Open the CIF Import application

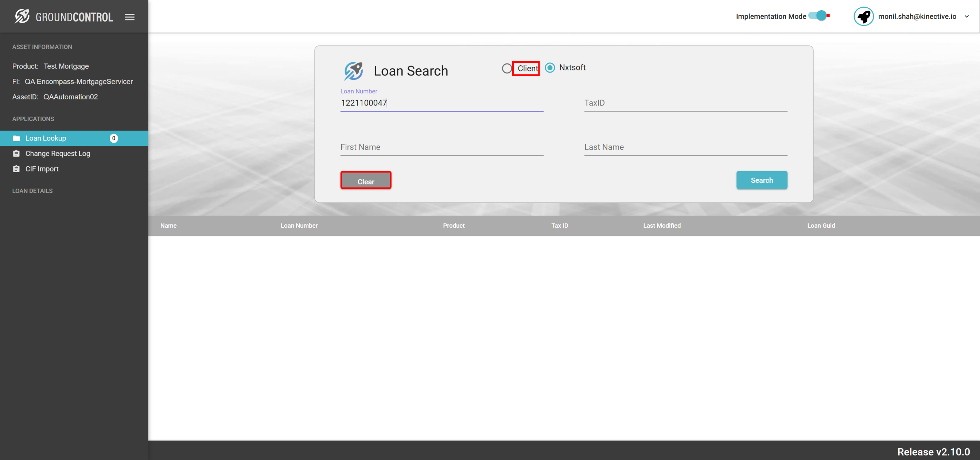[42, 169]
